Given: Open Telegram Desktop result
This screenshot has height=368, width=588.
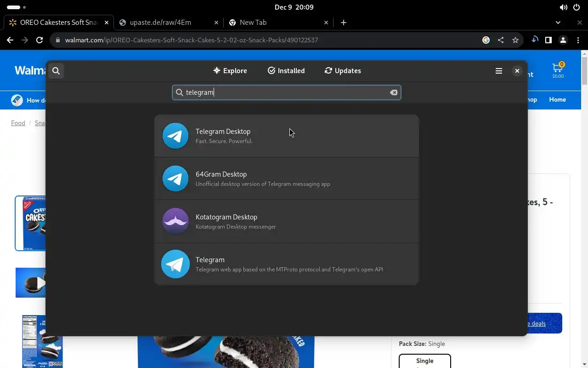Looking at the screenshot, I should point(287,136).
